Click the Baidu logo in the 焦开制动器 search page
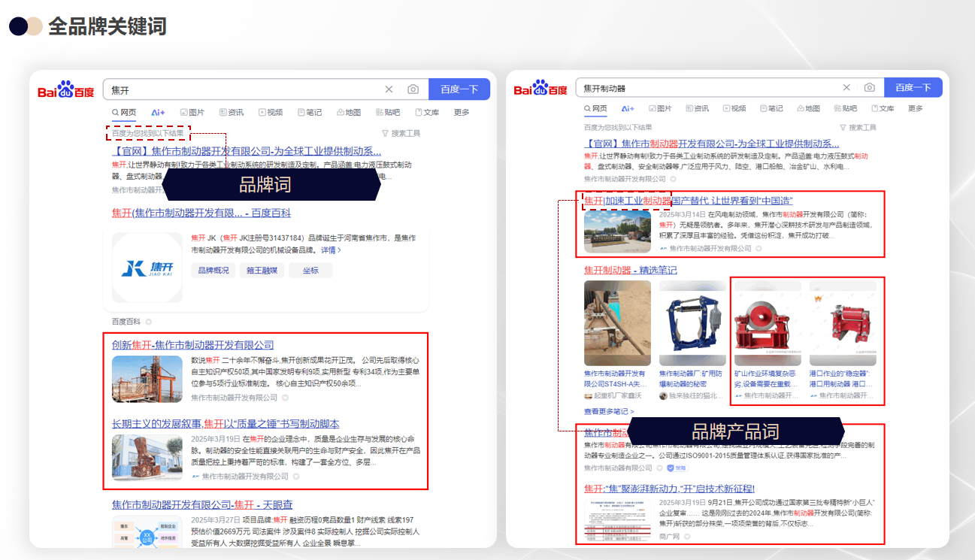 pyautogui.click(x=540, y=89)
